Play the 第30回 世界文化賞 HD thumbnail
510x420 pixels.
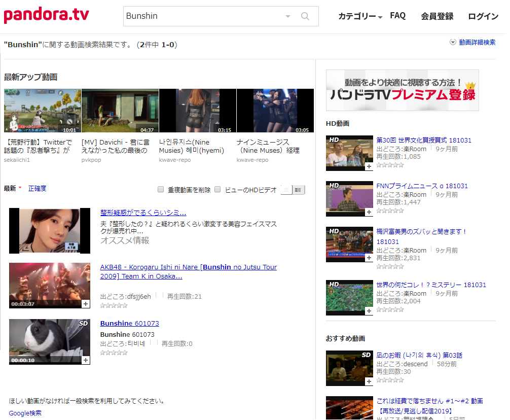point(349,153)
